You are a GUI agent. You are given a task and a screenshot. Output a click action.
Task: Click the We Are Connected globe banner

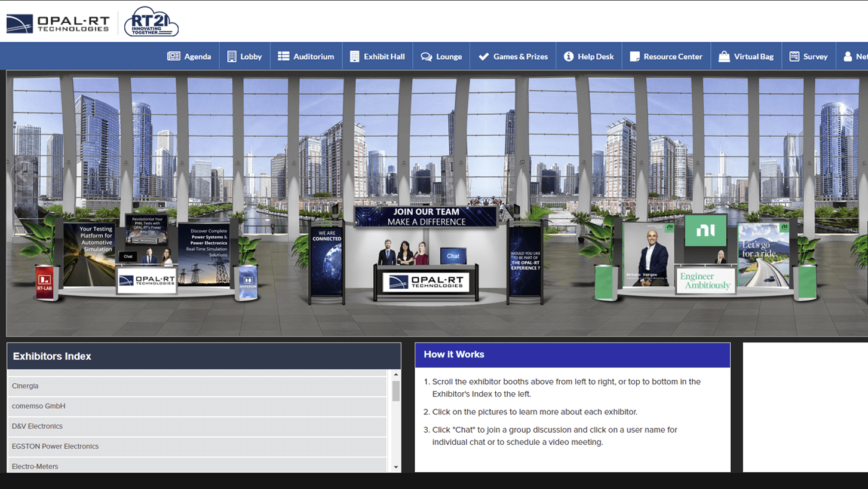pyautogui.click(x=327, y=262)
